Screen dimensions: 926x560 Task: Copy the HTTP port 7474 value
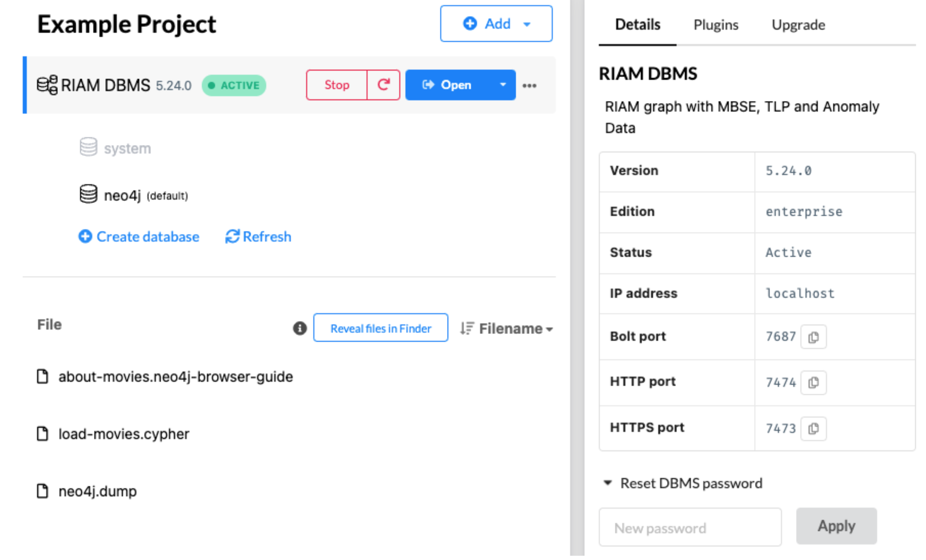tap(813, 383)
